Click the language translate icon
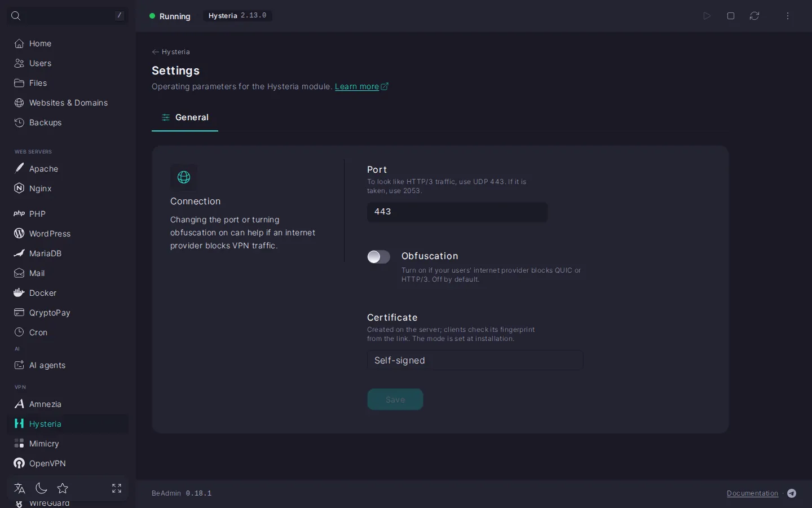 [20, 488]
